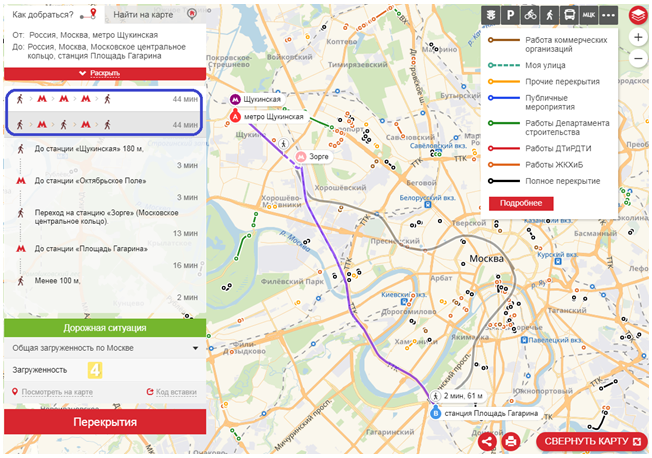The image size is (652, 458).
Task: Click legend entry Прочие перекрытия
Action: click(562, 82)
